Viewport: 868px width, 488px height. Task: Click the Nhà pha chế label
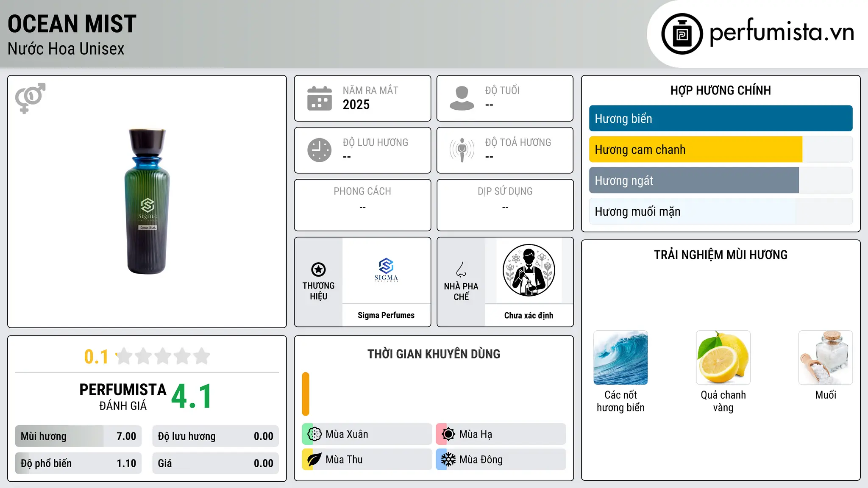pyautogui.click(x=461, y=291)
